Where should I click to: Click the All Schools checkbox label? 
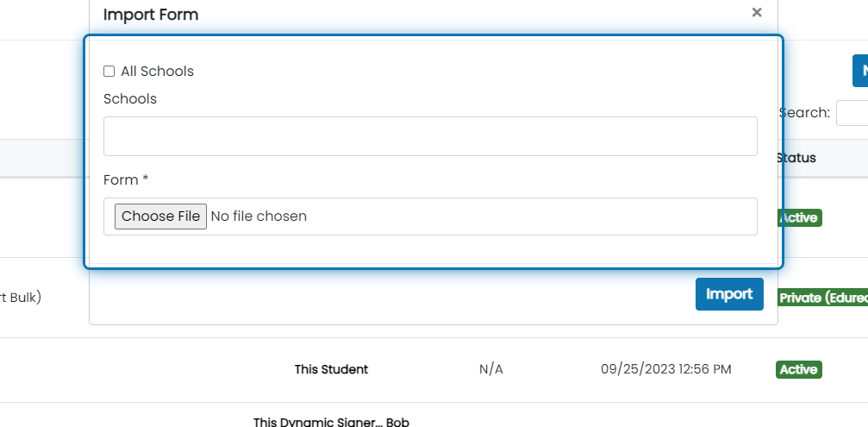[x=157, y=72]
